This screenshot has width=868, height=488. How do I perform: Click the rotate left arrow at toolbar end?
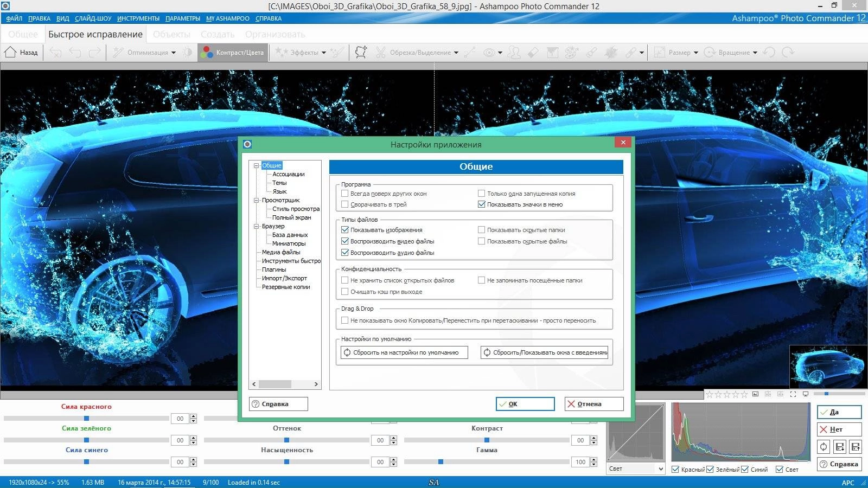[x=769, y=52]
